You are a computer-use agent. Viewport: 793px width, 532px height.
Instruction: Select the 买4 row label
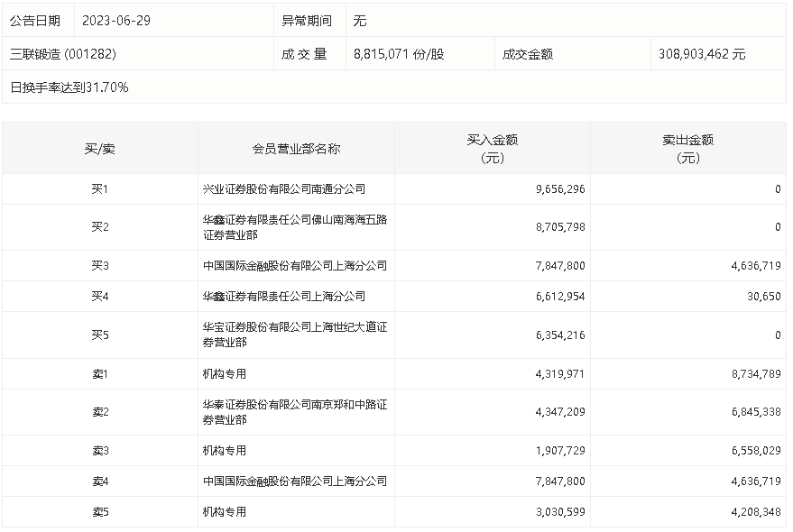click(99, 297)
